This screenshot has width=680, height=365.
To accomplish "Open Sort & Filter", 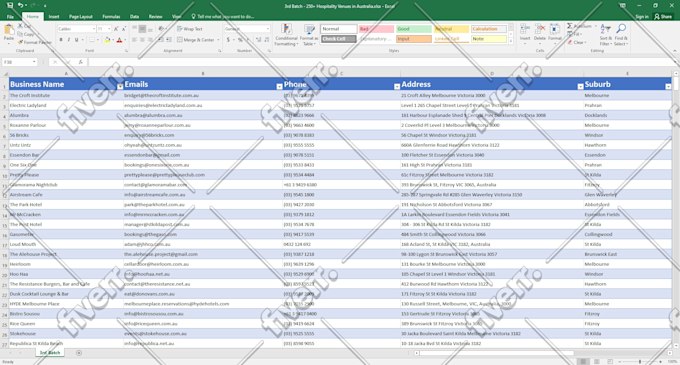I will point(605,34).
